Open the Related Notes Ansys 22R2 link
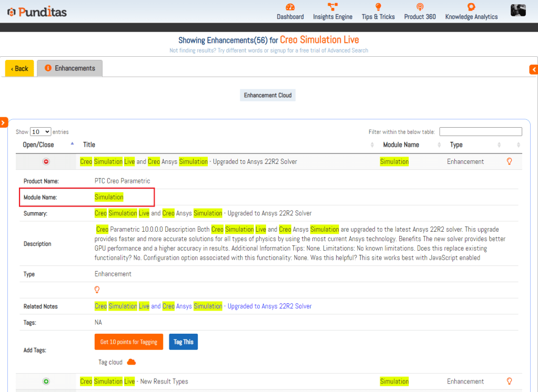538x392 pixels. click(203, 306)
